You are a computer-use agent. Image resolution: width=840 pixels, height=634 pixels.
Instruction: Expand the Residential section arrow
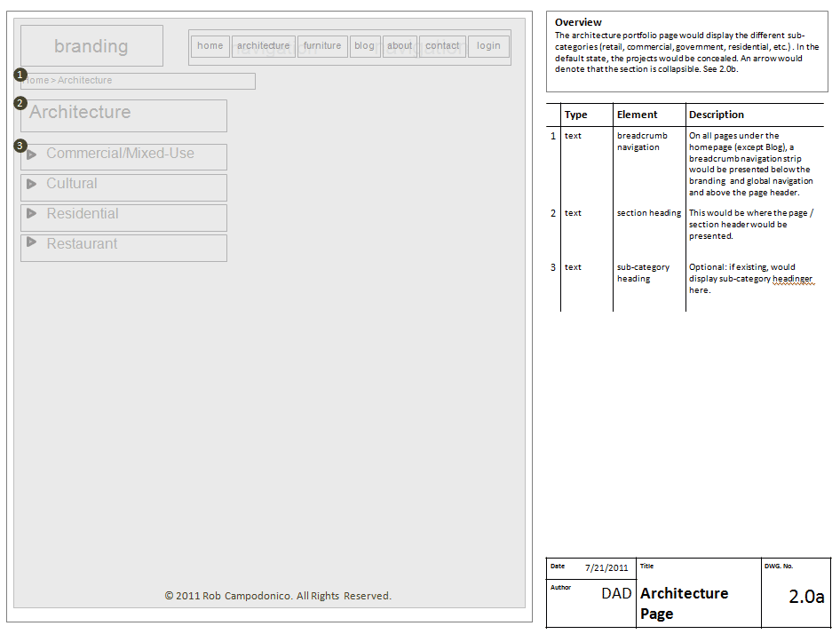(32, 213)
